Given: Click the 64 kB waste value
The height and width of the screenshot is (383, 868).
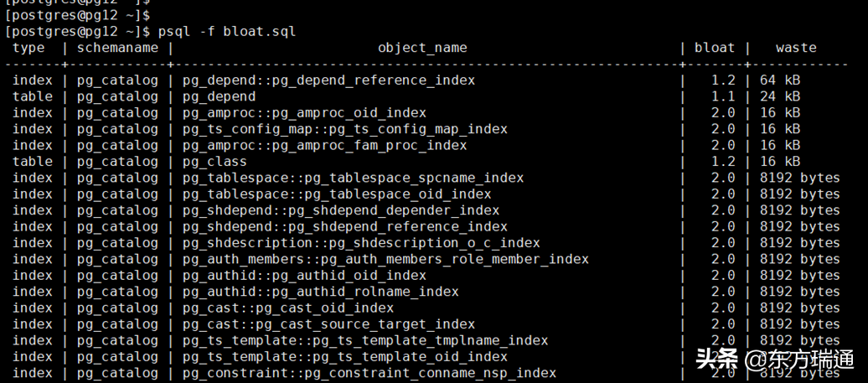Looking at the screenshot, I should point(780,80).
